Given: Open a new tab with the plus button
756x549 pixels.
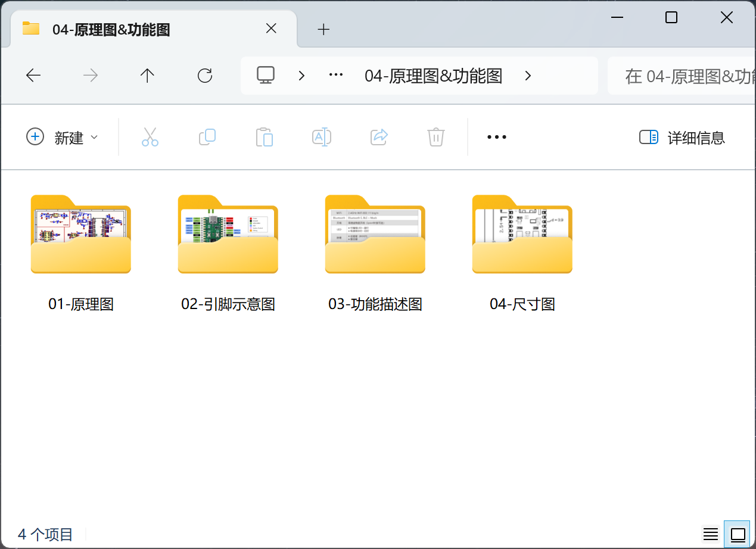Looking at the screenshot, I should click(x=323, y=29).
